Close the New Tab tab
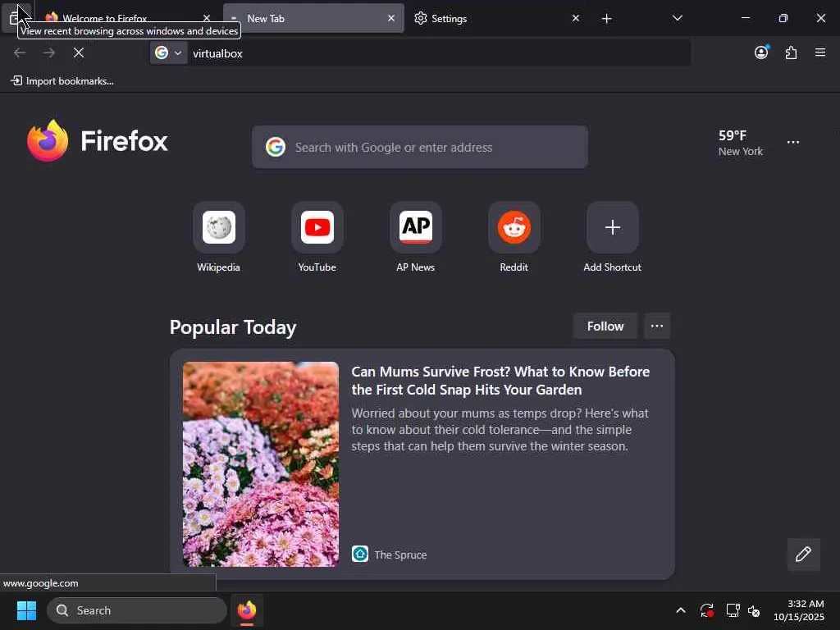840x630 pixels. click(x=391, y=18)
